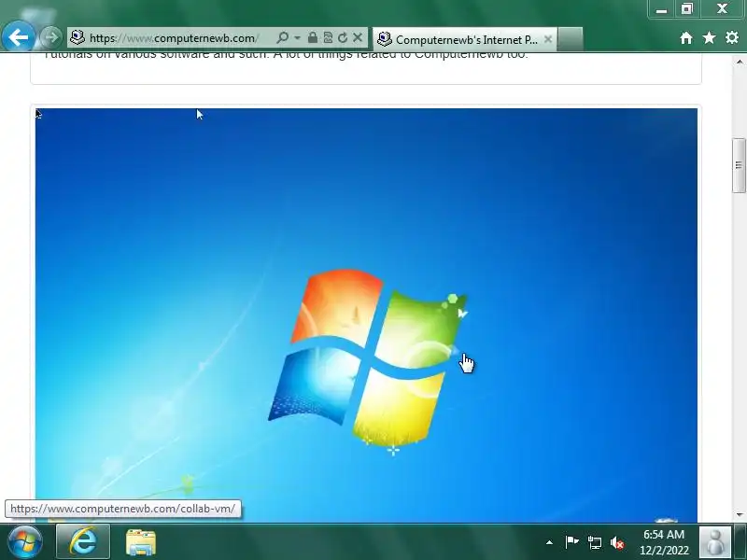Toggle Compatibility View icon

[328, 37]
